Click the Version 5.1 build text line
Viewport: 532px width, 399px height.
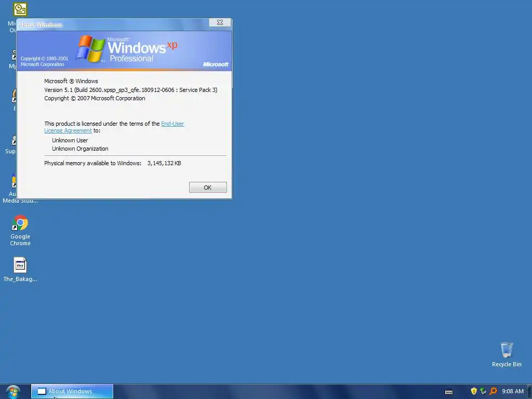point(130,90)
